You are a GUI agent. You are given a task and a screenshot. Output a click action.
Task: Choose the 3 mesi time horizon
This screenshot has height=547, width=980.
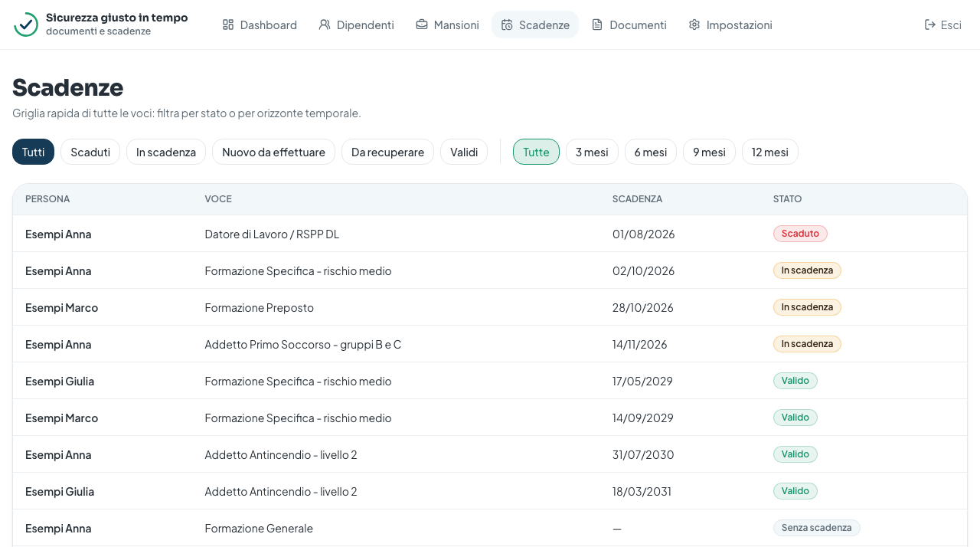(x=592, y=152)
